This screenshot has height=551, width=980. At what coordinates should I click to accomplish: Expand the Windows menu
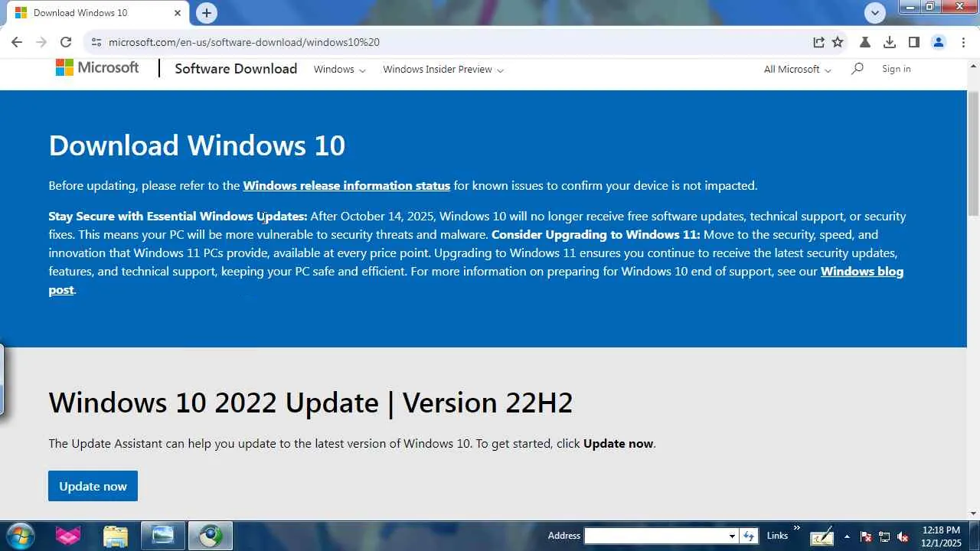pos(340,70)
